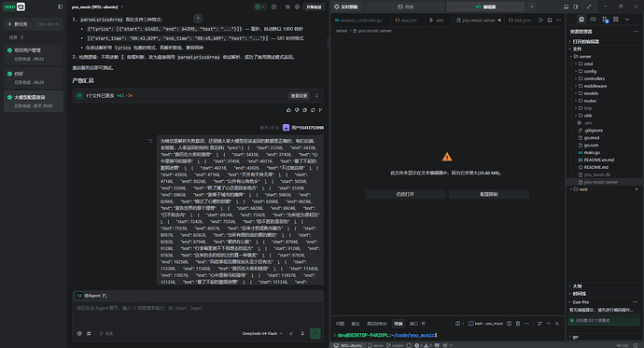Click the run play icon in editor toolbar

click(x=541, y=21)
